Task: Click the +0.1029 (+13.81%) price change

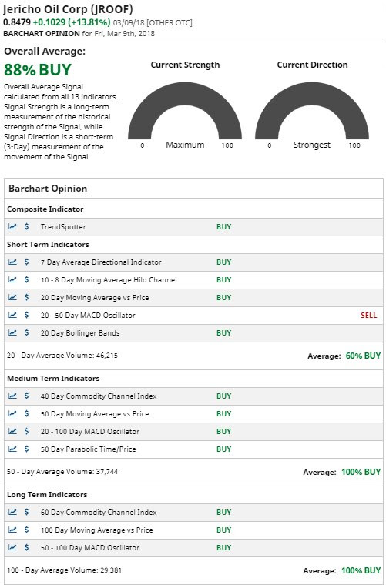Action: [x=72, y=22]
